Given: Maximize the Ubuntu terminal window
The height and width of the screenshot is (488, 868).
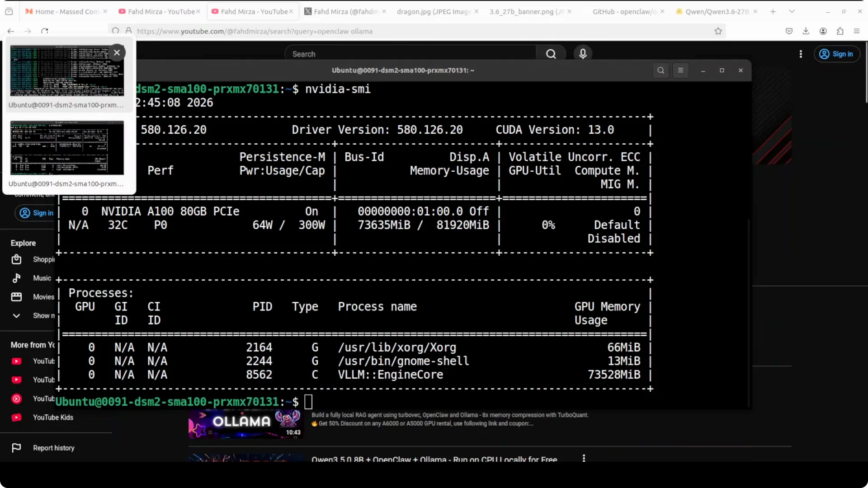Looking at the screenshot, I should [722, 70].
